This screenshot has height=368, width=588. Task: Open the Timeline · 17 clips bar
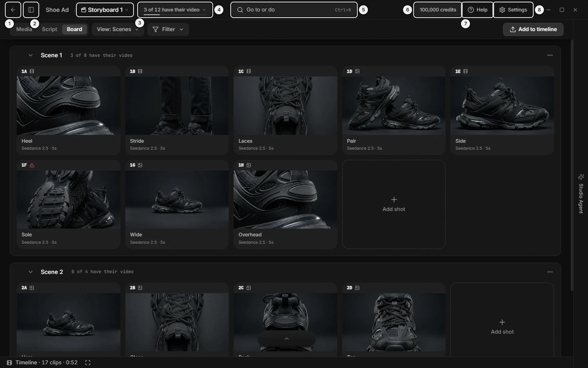(x=42, y=363)
